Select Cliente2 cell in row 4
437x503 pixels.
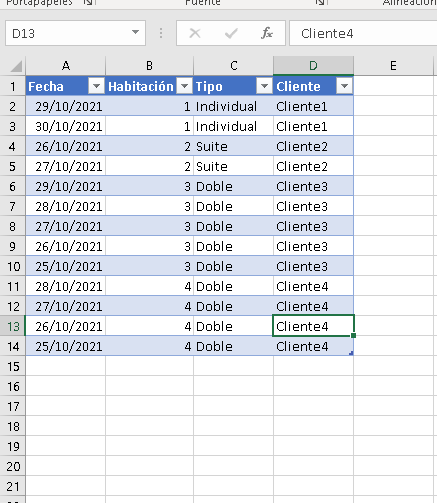pyautogui.click(x=313, y=146)
